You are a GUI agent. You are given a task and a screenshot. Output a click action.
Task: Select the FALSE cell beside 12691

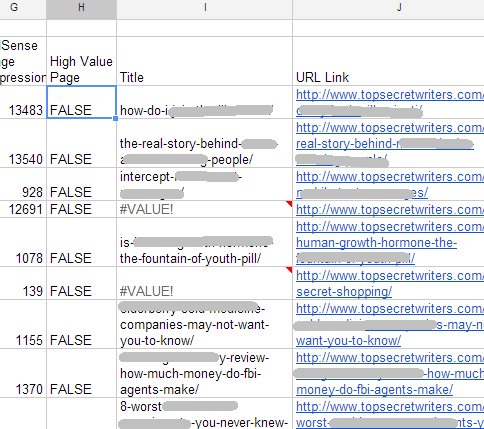click(81, 209)
